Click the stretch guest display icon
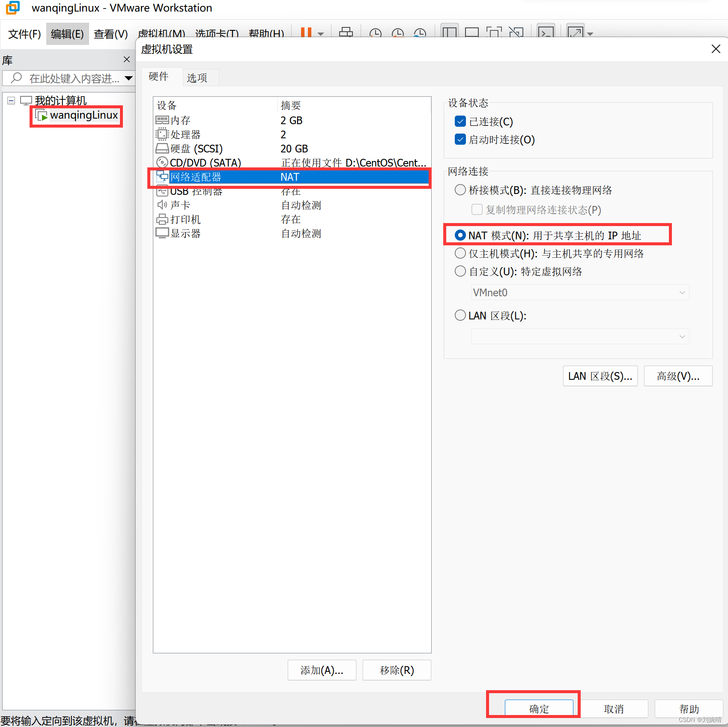The width and height of the screenshot is (728, 727). (575, 32)
